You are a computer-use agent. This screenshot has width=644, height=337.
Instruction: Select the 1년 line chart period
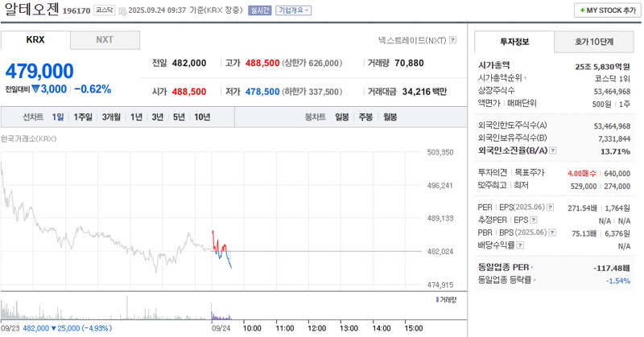pos(136,117)
